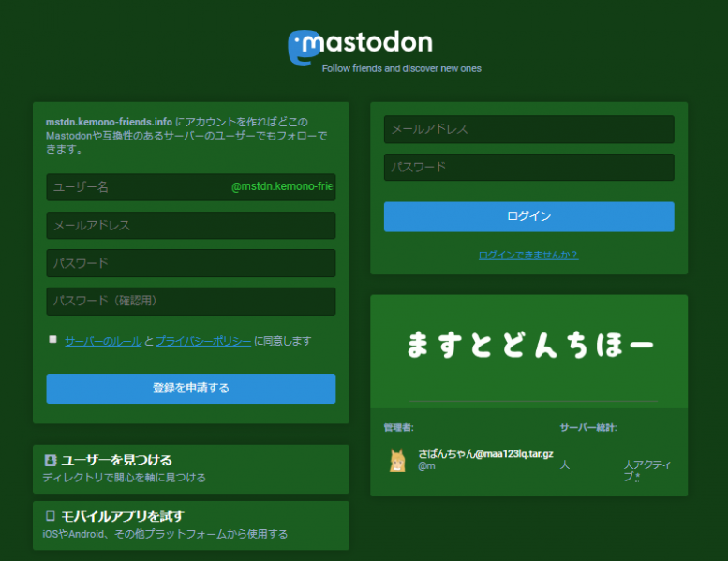
Task: Click the mstdn.kemono-friends.info domain text
Action: point(109,122)
